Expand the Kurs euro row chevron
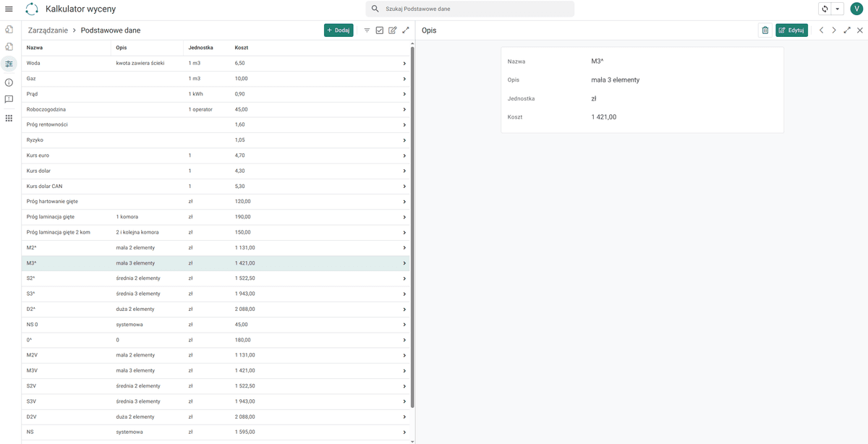Screen dimensions: 868x444 click(x=404, y=155)
